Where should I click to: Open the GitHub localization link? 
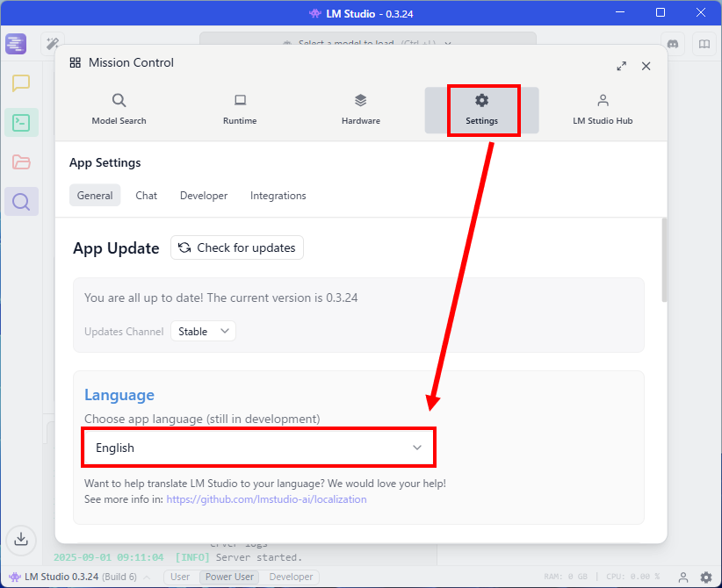click(267, 499)
